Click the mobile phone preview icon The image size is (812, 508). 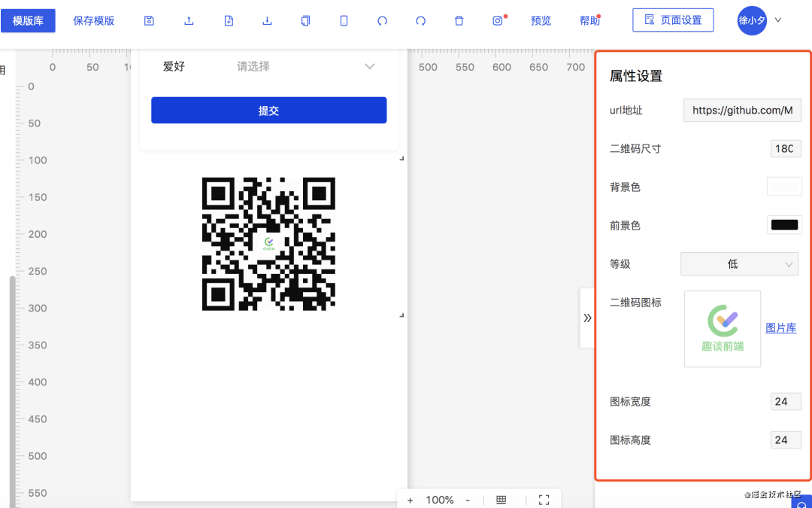tap(344, 21)
